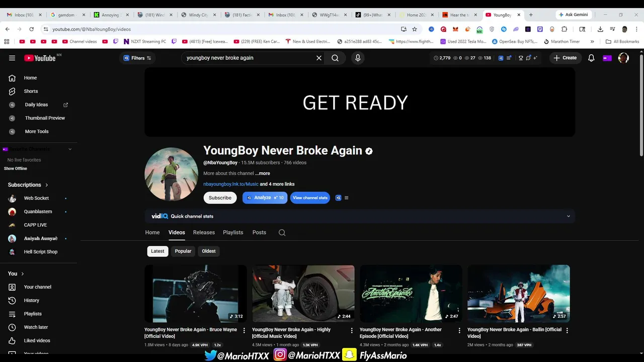Click the Bruce Wayne video thumbnail

(195, 294)
